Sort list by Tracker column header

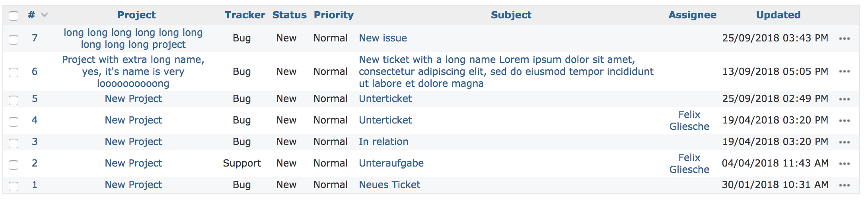pyautogui.click(x=245, y=15)
